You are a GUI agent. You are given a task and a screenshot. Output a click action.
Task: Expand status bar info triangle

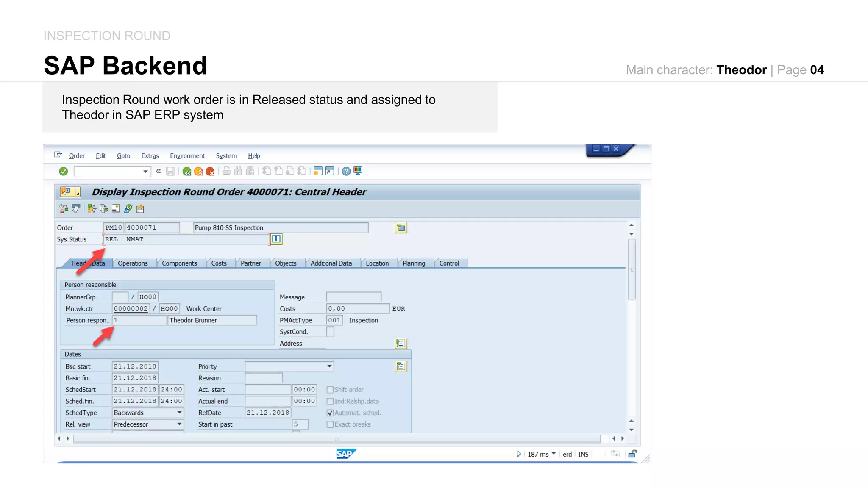[518, 454]
